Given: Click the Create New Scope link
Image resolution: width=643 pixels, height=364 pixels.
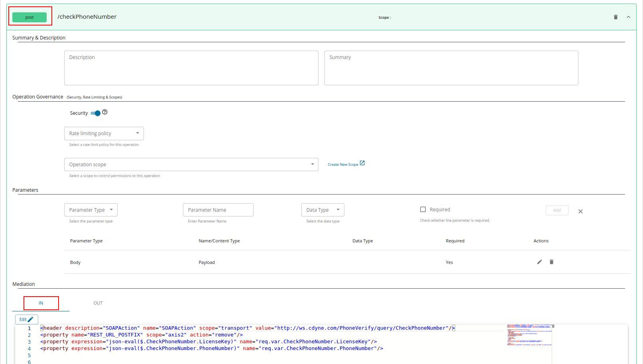Looking at the screenshot, I should coord(344,164).
